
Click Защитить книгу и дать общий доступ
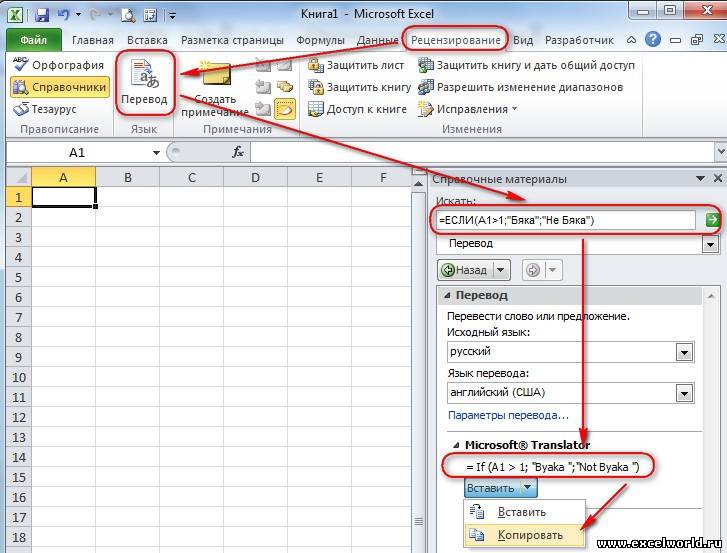[526, 65]
